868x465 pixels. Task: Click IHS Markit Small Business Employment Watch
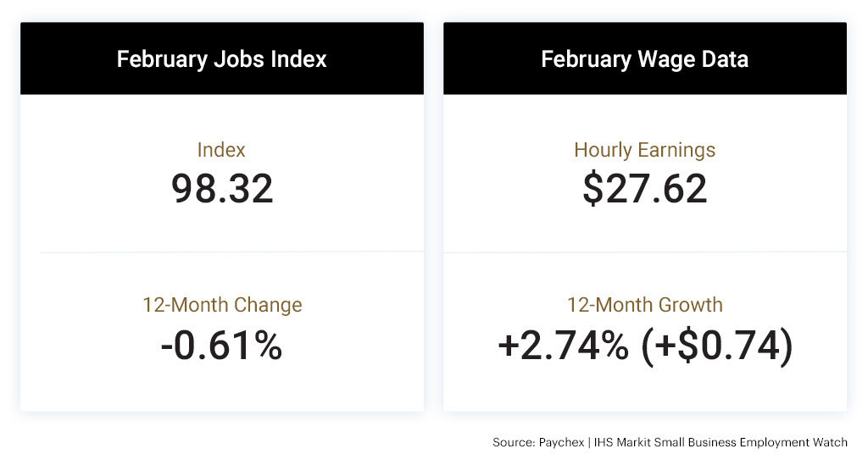pyautogui.click(x=721, y=442)
